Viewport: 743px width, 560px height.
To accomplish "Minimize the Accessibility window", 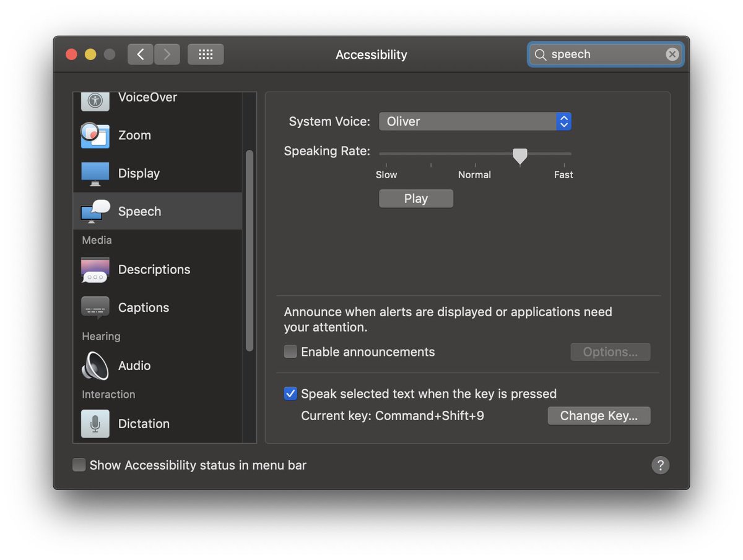I will click(x=90, y=54).
